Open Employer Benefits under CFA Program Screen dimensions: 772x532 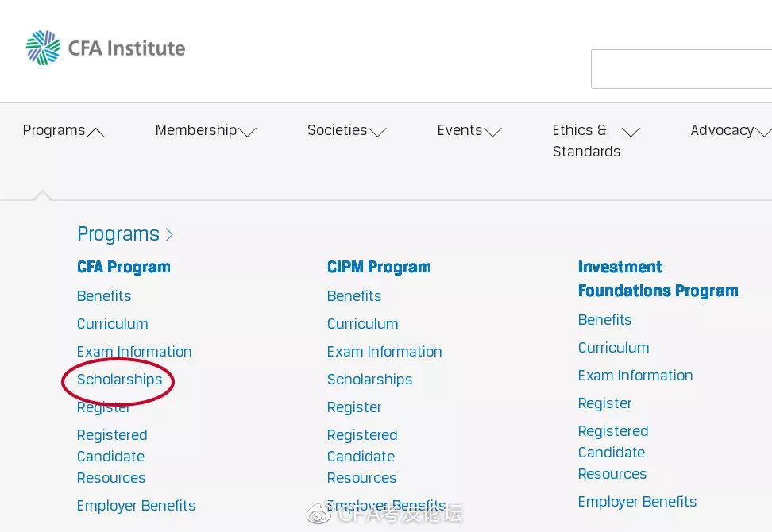tap(136, 506)
